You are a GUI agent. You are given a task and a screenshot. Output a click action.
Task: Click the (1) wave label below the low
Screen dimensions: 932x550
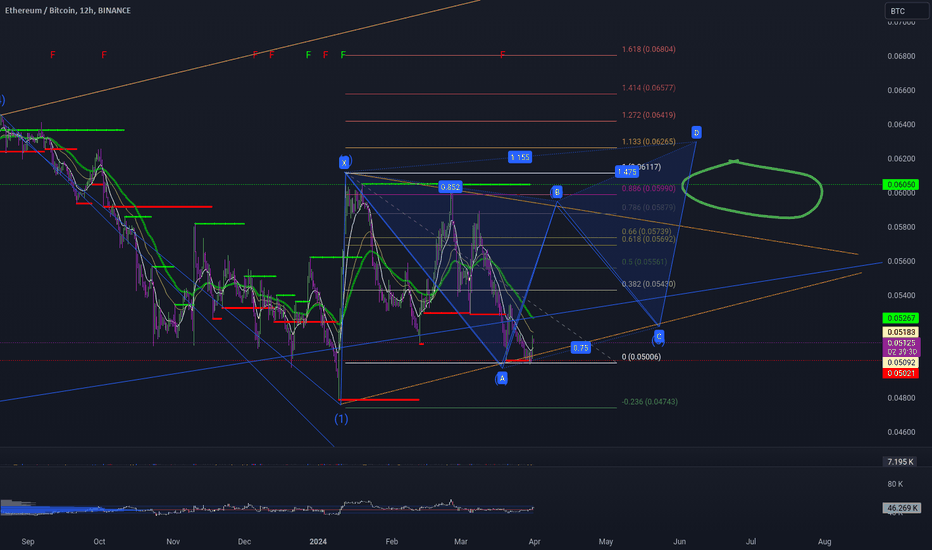pyautogui.click(x=341, y=419)
